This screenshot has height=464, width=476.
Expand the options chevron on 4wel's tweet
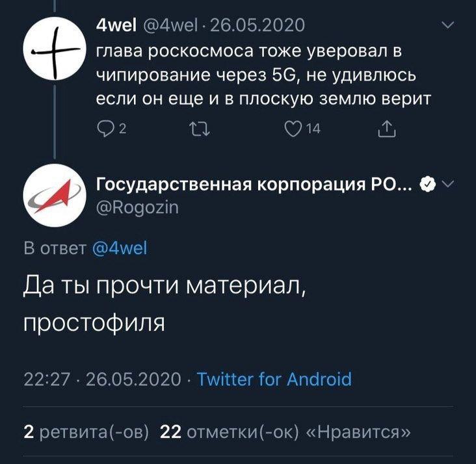448,26
